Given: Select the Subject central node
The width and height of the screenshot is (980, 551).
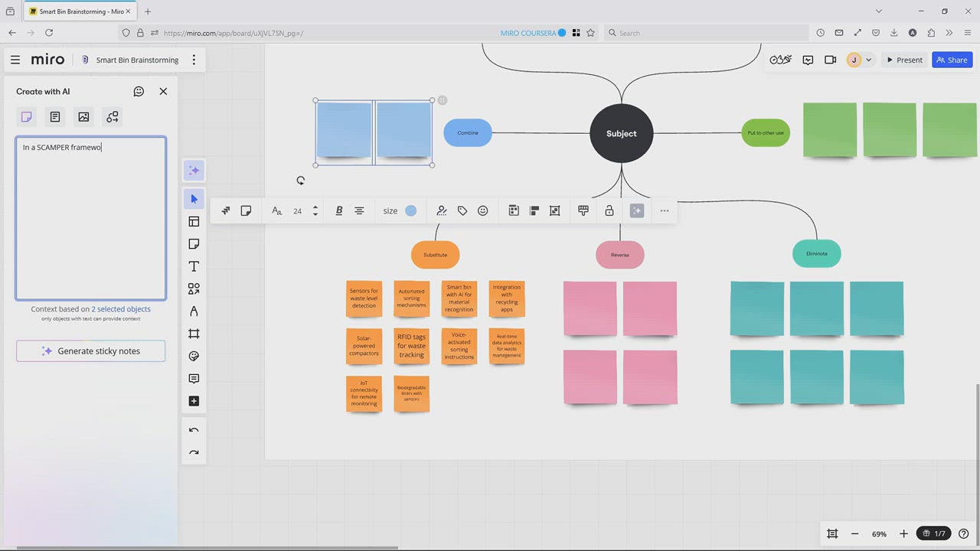Looking at the screenshot, I should click(x=622, y=133).
